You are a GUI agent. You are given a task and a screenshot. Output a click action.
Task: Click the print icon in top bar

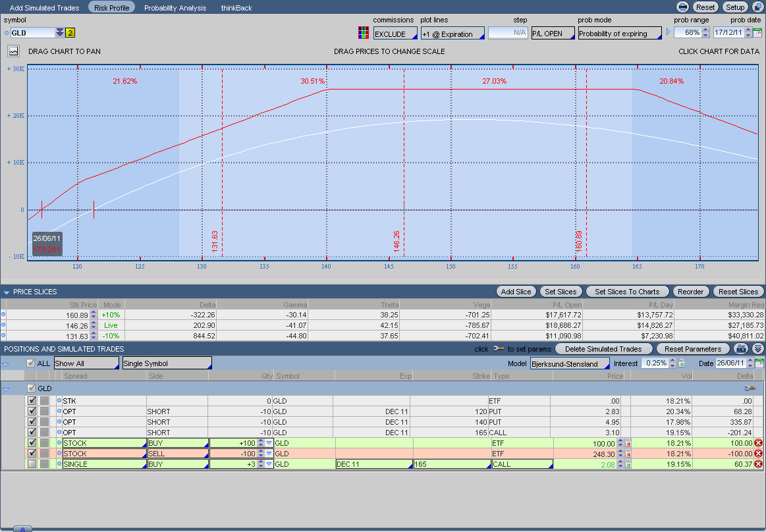683,7
